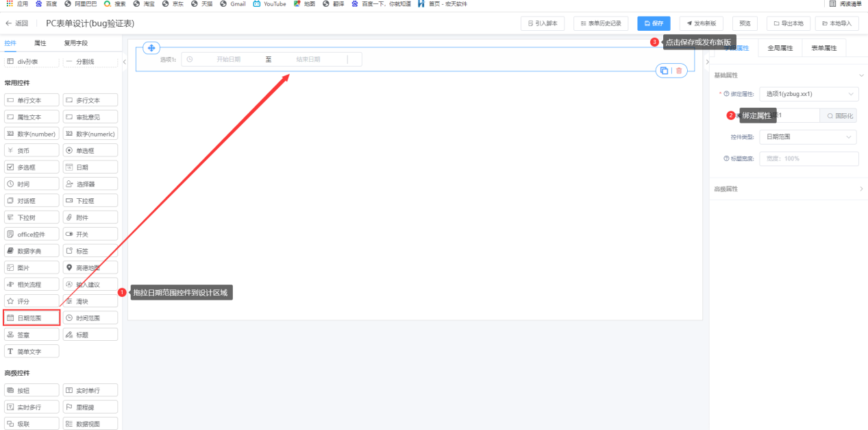The height and width of the screenshot is (430, 868).
Task: Click the 图片 image control
Action: pyautogui.click(x=32, y=268)
